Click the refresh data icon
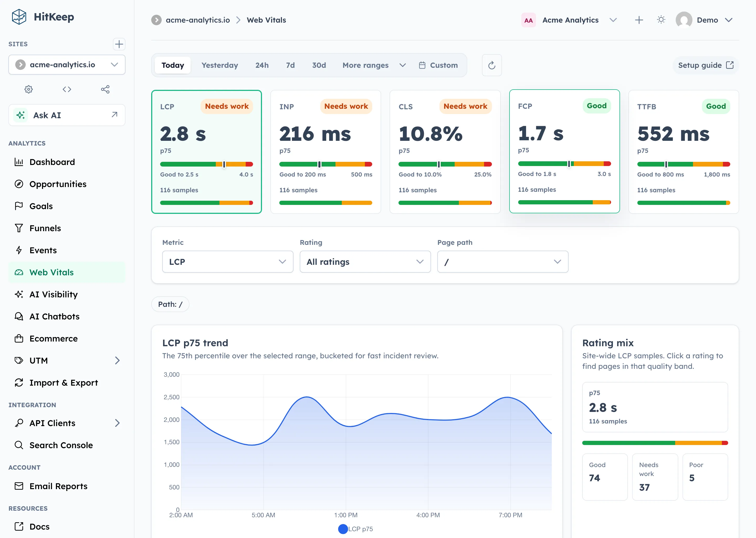Image resolution: width=756 pixels, height=538 pixels. pyautogui.click(x=492, y=65)
